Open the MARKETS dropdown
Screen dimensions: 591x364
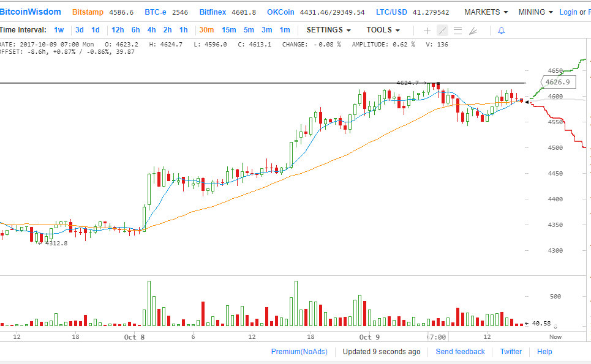pos(486,12)
